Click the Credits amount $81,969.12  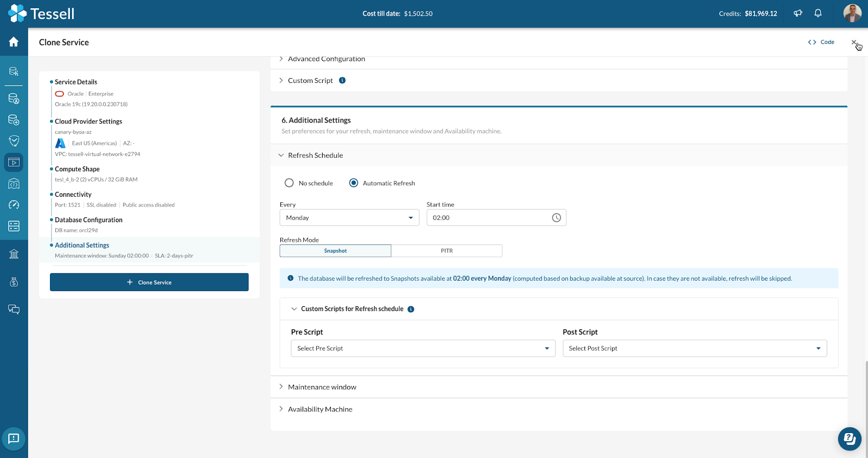[761, 14]
